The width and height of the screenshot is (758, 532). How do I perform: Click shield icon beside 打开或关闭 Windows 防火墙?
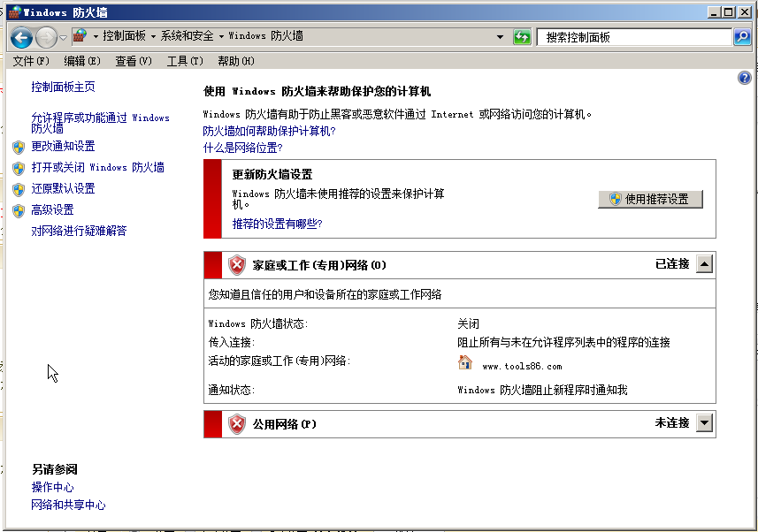[x=19, y=168]
